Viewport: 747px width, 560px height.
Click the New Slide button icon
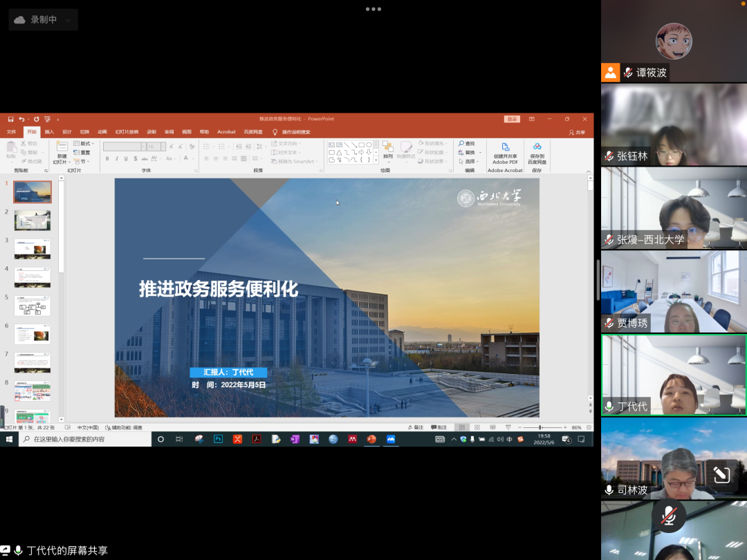click(62, 147)
